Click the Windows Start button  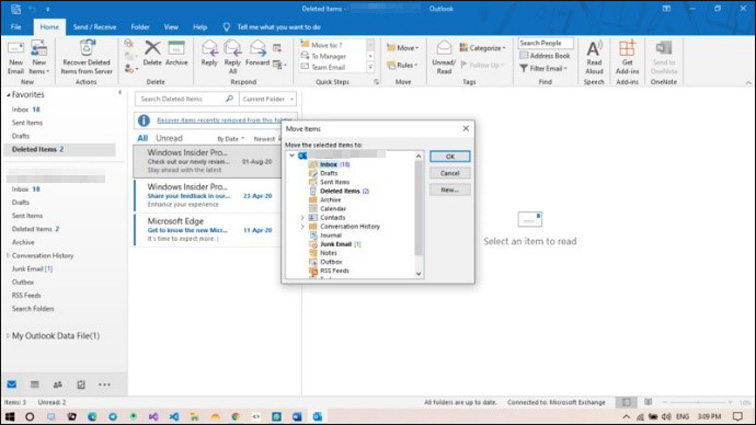click(9, 416)
